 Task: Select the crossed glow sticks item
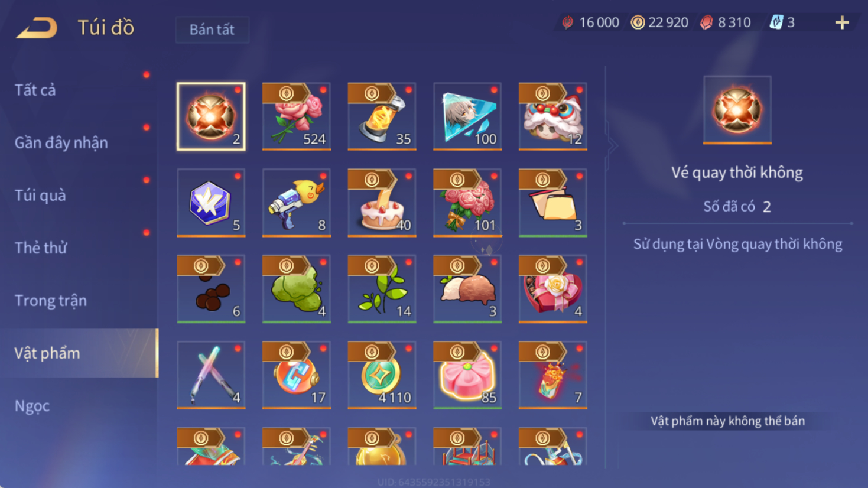pyautogui.click(x=211, y=375)
